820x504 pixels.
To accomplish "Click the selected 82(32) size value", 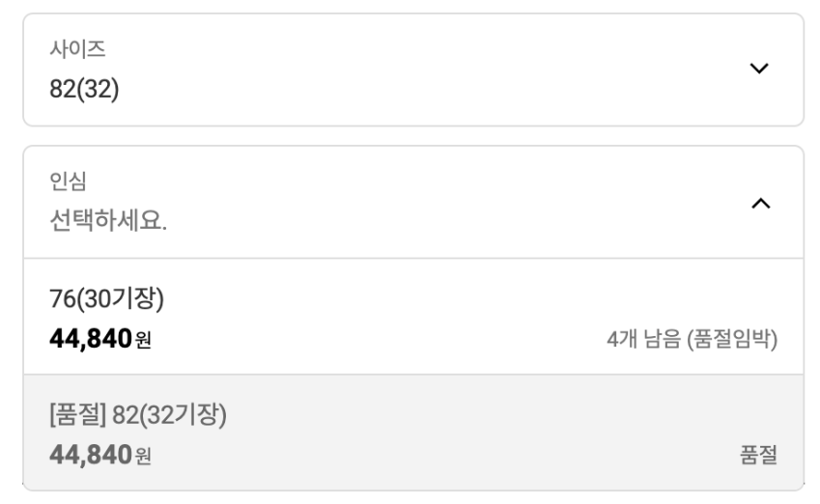I will click(84, 89).
